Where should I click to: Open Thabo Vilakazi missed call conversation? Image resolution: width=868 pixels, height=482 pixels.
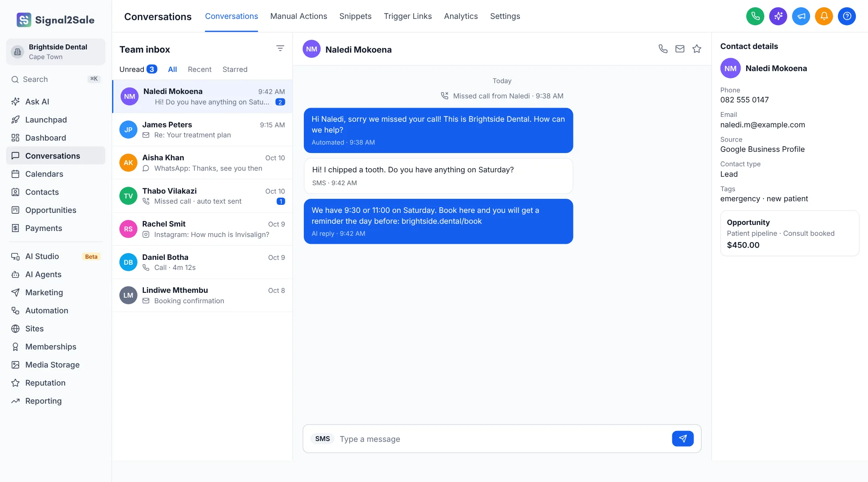[x=202, y=196]
